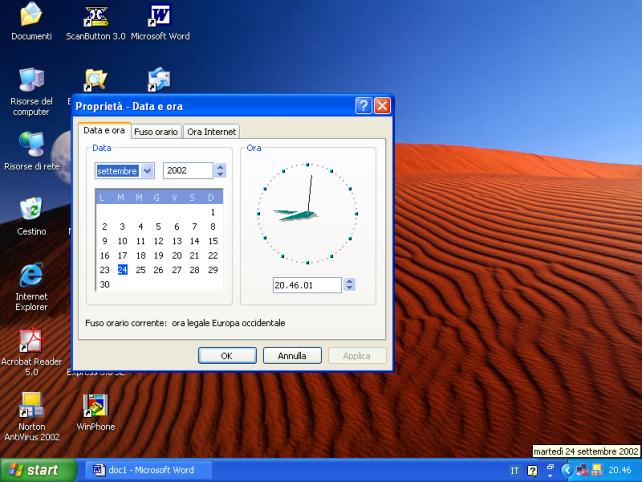The width and height of the screenshot is (642, 482).
Task: Launch Internet Explorer from the desktop
Action: pyautogui.click(x=31, y=287)
